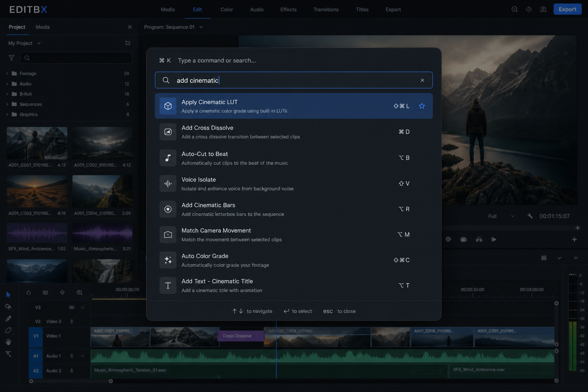The image size is (588, 392).
Task: Expand the Footage folder
Action: (7, 73)
